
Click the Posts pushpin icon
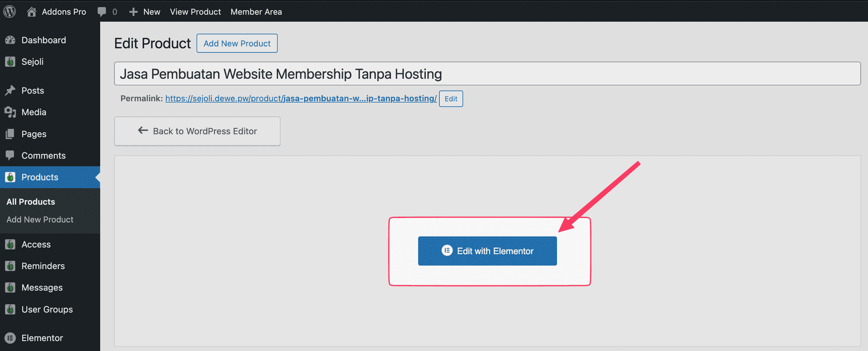click(10, 90)
